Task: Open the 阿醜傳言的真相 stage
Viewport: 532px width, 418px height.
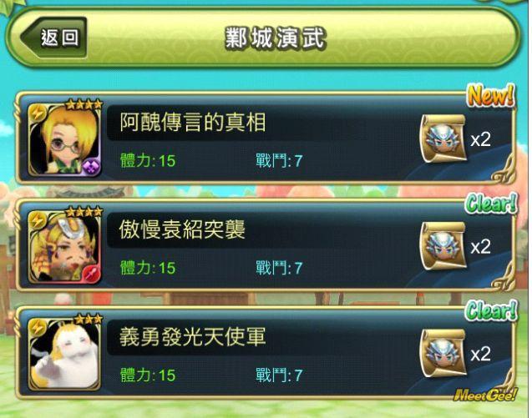Action: coord(266,138)
